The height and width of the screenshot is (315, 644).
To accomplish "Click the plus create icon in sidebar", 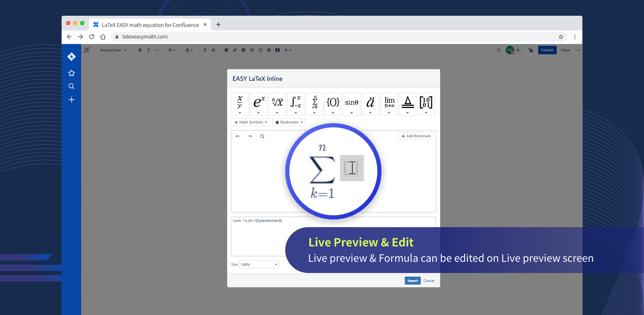I will 71,100.
